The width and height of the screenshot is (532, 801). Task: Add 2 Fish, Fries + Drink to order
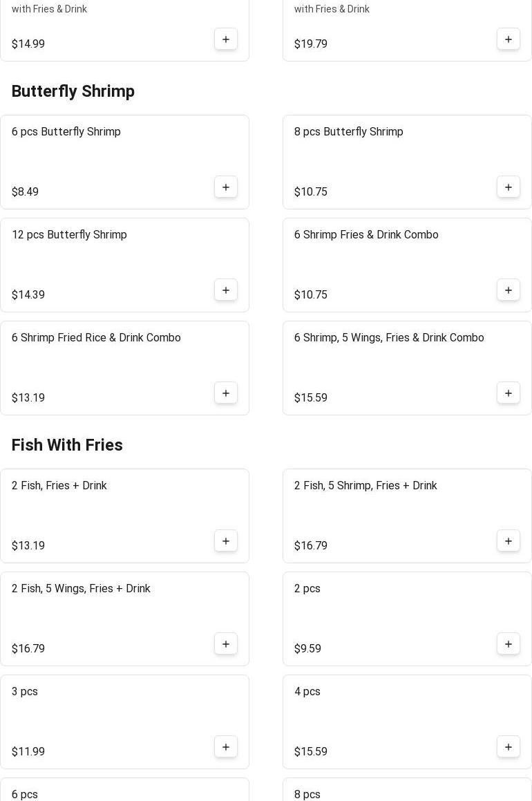pyautogui.click(x=226, y=541)
